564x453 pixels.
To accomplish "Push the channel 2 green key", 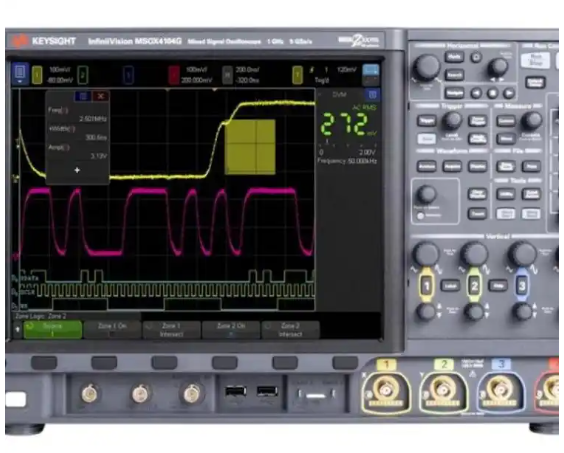I will [474, 286].
